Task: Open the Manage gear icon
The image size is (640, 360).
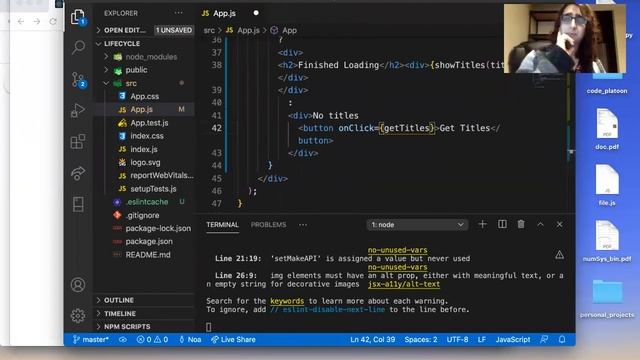Action: (x=78, y=316)
